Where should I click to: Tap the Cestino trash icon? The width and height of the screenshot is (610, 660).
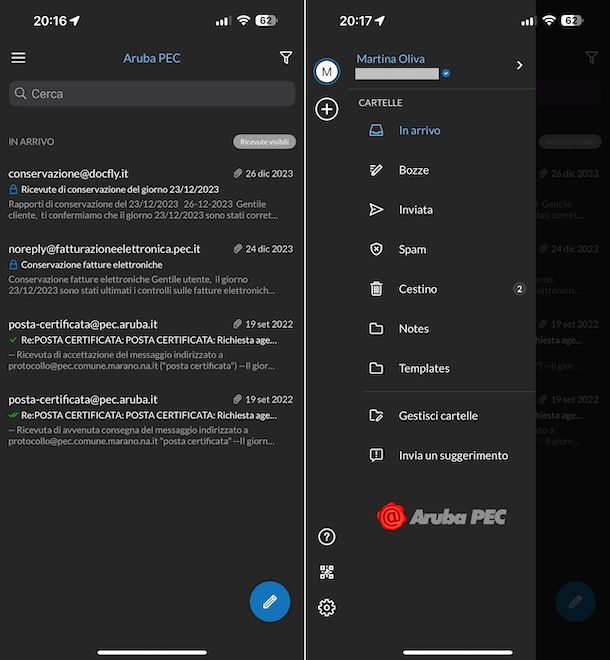point(376,289)
